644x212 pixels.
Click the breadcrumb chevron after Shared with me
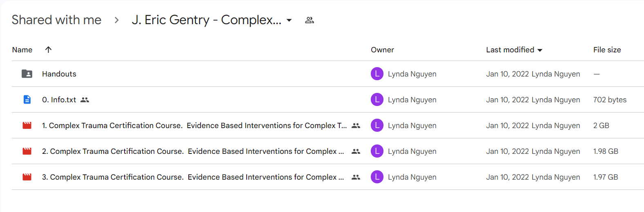point(117,20)
